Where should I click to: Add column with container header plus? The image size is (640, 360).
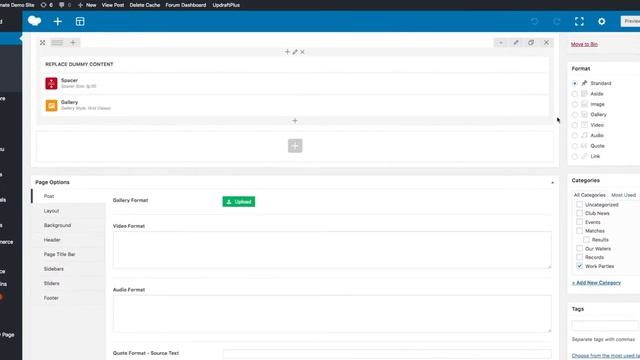pos(73,42)
